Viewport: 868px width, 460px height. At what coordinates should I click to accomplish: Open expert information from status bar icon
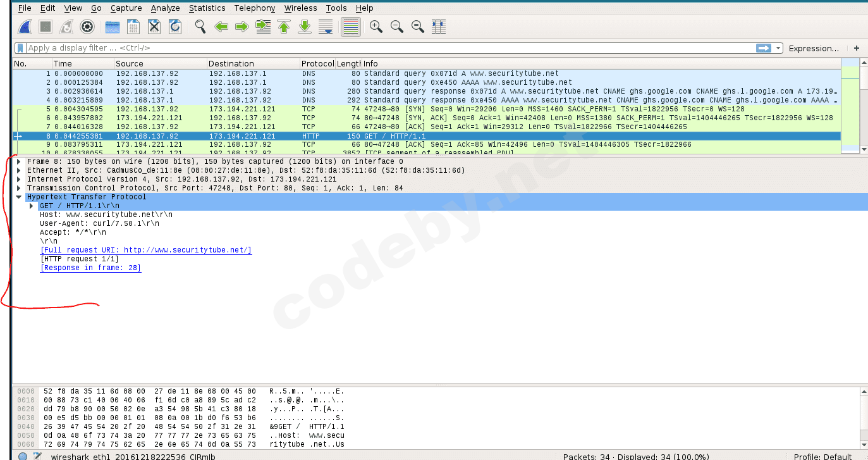23,456
